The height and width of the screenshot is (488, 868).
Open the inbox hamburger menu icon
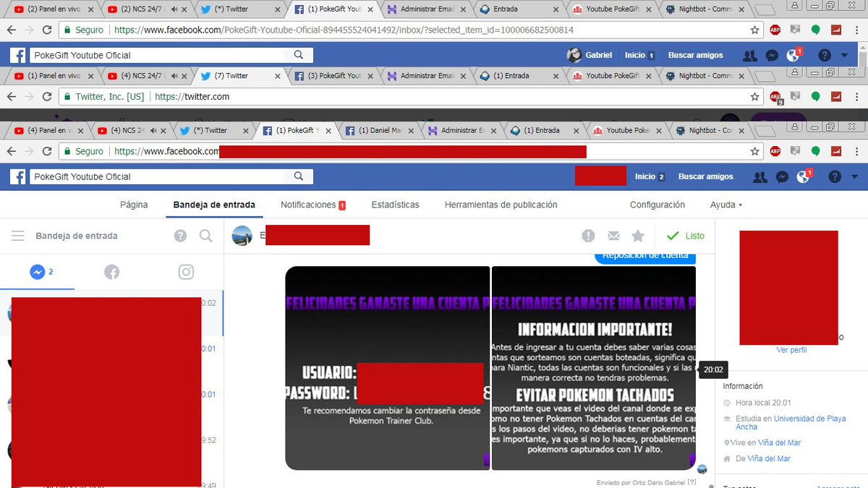pos(19,236)
